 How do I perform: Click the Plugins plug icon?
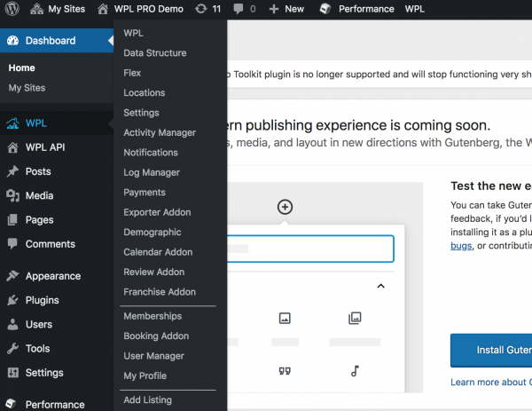pyautogui.click(x=12, y=300)
